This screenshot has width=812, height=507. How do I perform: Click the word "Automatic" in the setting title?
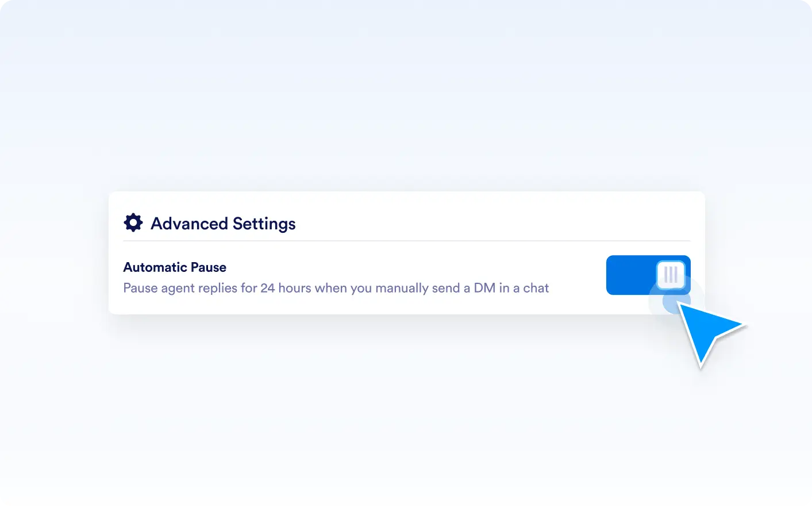click(x=155, y=267)
